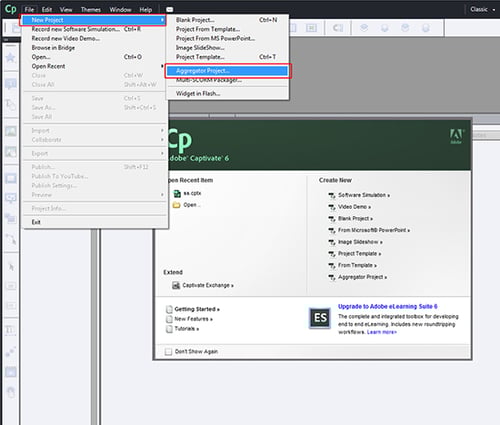The width and height of the screenshot is (500, 425).
Task: Click the Software Simulation link icon
Action: point(332,196)
